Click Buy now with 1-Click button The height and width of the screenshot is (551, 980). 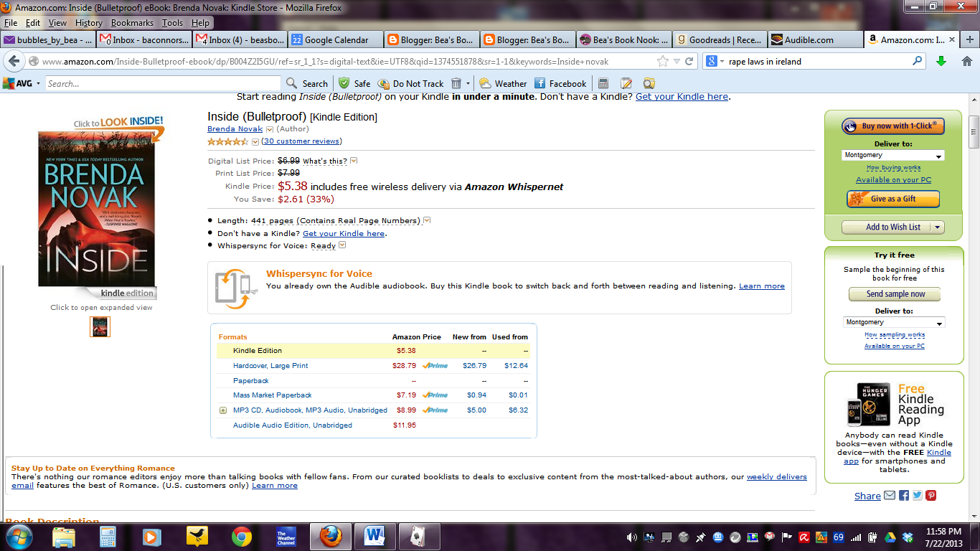(893, 126)
